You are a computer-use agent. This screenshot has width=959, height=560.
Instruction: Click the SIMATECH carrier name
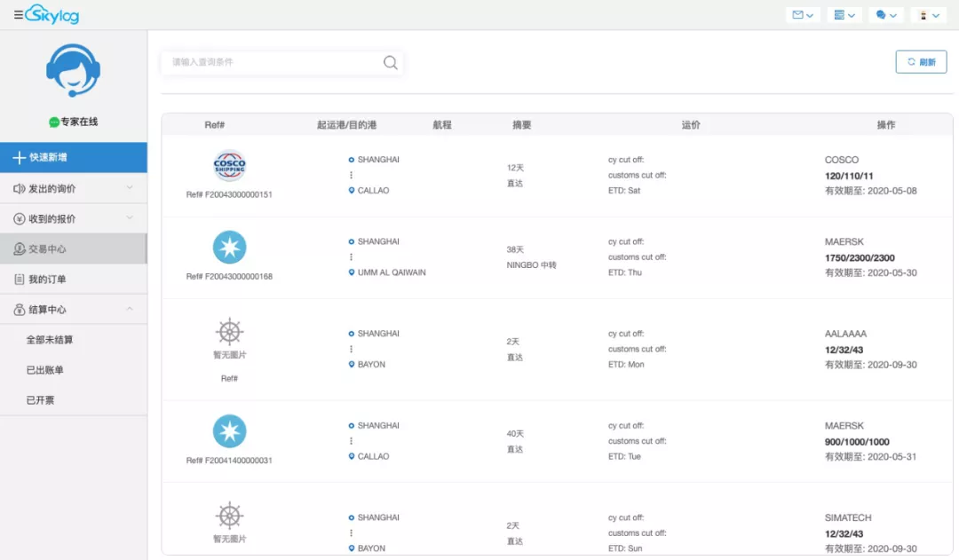(848, 517)
